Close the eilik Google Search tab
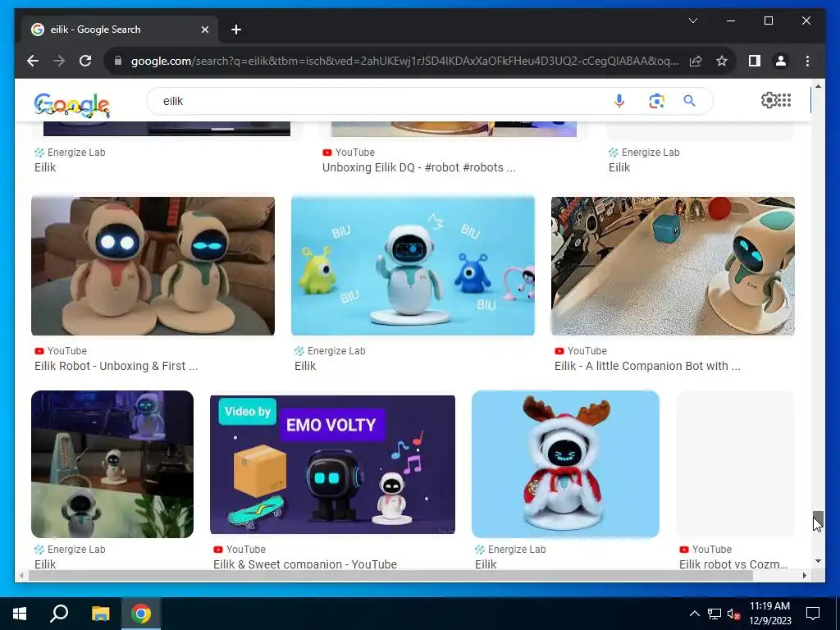This screenshot has height=630, width=840. click(204, 30)
